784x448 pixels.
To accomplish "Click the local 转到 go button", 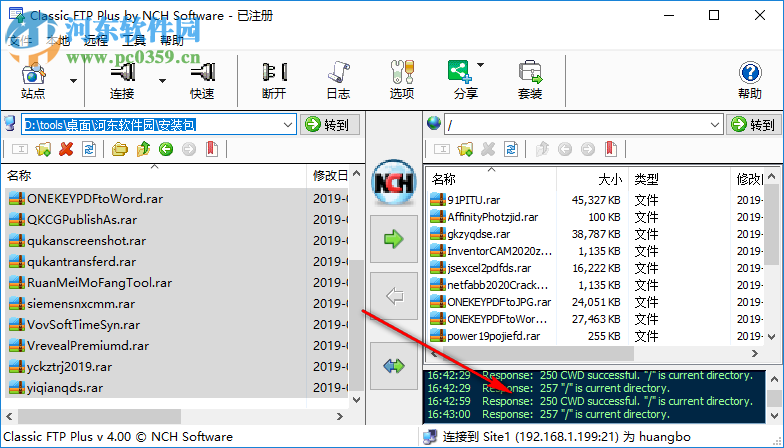I will 330,124.
